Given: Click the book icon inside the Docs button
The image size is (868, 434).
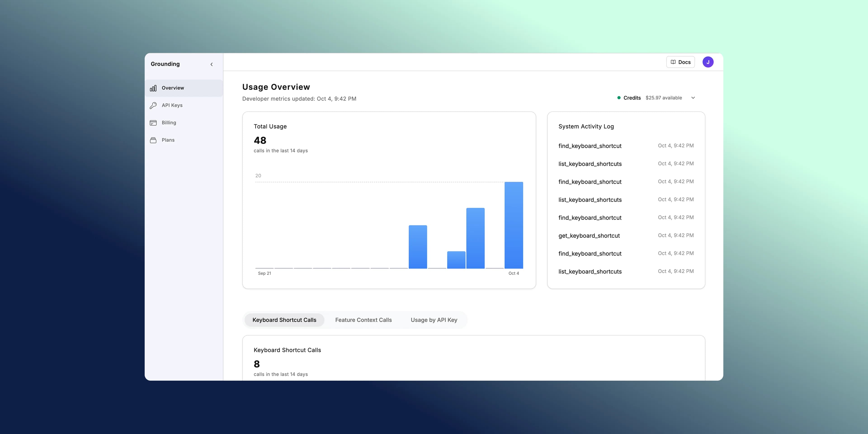Looking at the screenshot, I should pos(673,62).
